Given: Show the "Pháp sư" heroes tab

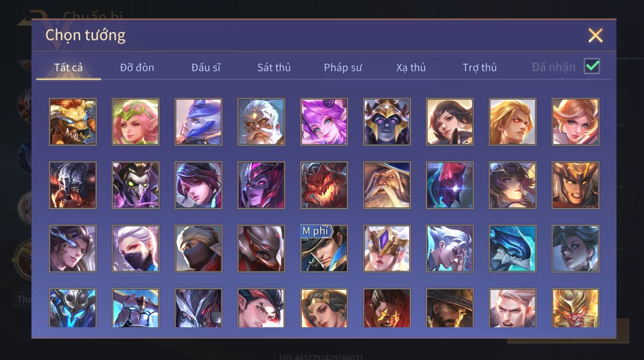Looking at the screenshot, I should [343, 68].
